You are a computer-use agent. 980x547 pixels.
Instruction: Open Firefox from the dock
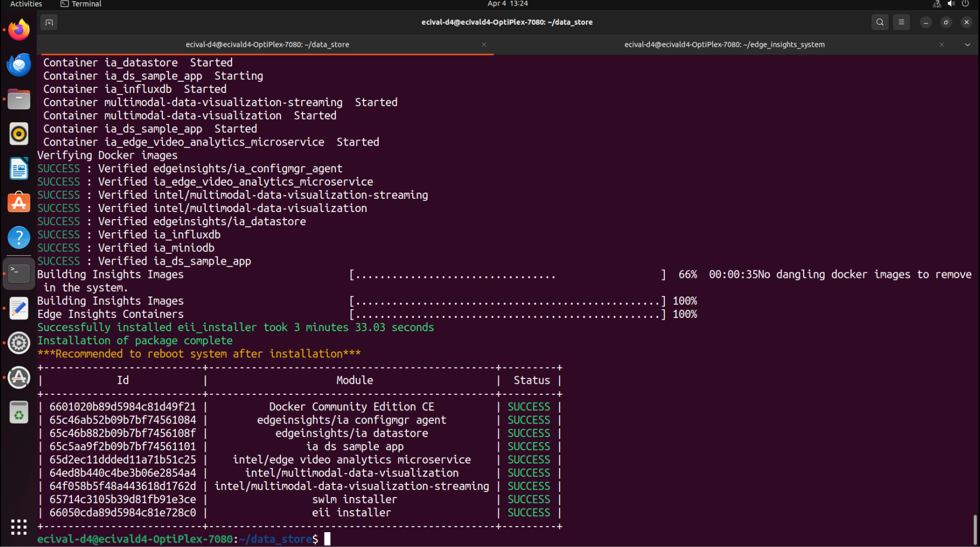[x=19, y=30]
